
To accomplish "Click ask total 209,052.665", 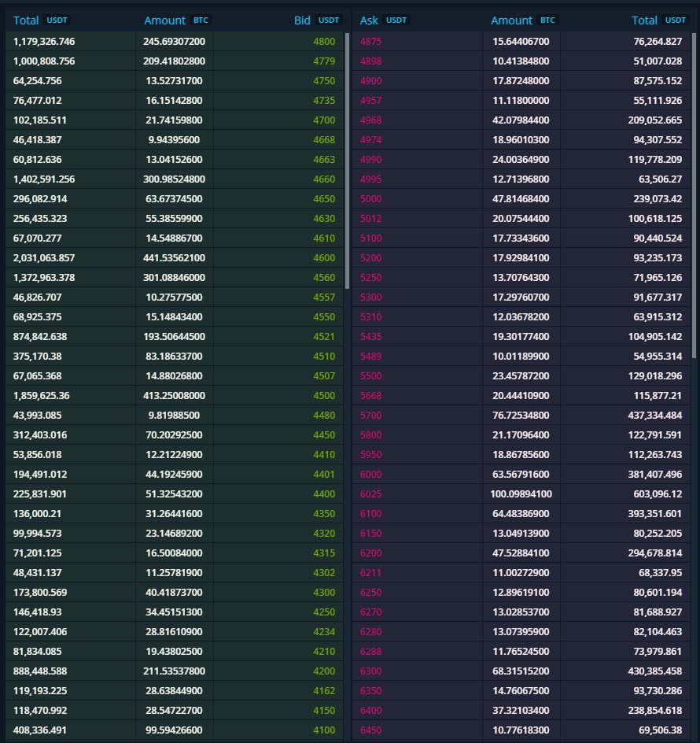I will (655, 120).
